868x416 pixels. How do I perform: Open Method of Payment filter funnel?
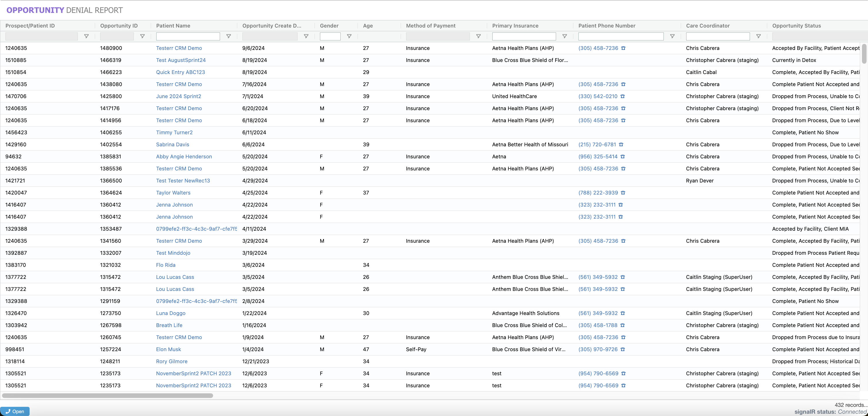coord(478,36)
